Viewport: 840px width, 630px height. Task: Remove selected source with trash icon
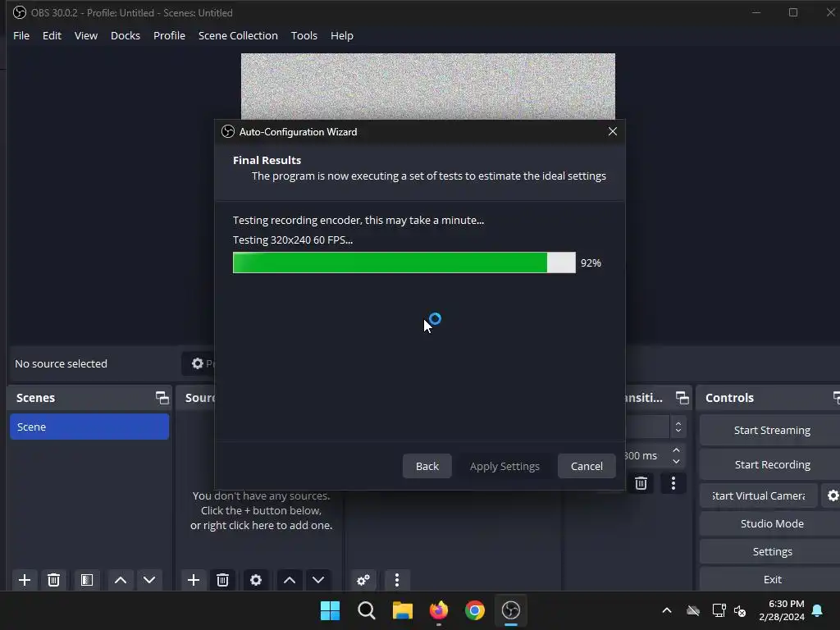(223, 580)
